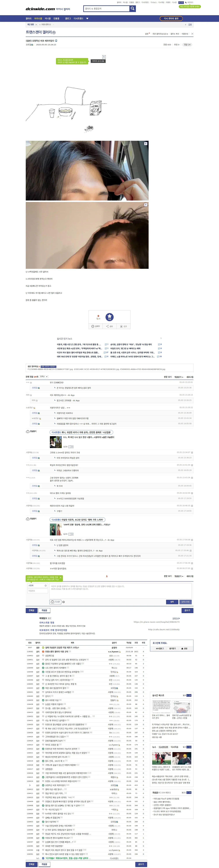Viewport: 219px width, 868px height.
Task: Open the '100억 연봉' 댓글돌이 article thumbnail
Action: coord(56,529)
